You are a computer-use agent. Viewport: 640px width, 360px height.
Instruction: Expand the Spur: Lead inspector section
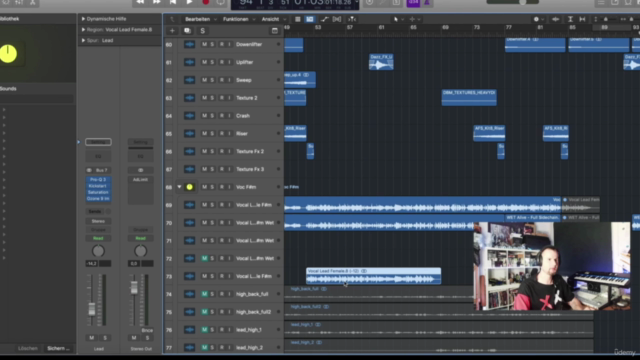[x=83, y=40]
